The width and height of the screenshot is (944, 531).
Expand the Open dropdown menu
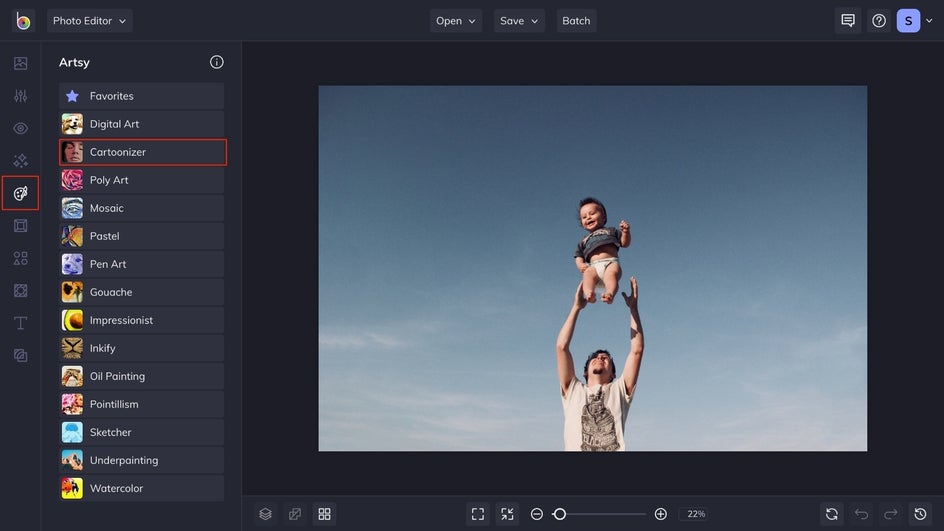coord(455,21)
